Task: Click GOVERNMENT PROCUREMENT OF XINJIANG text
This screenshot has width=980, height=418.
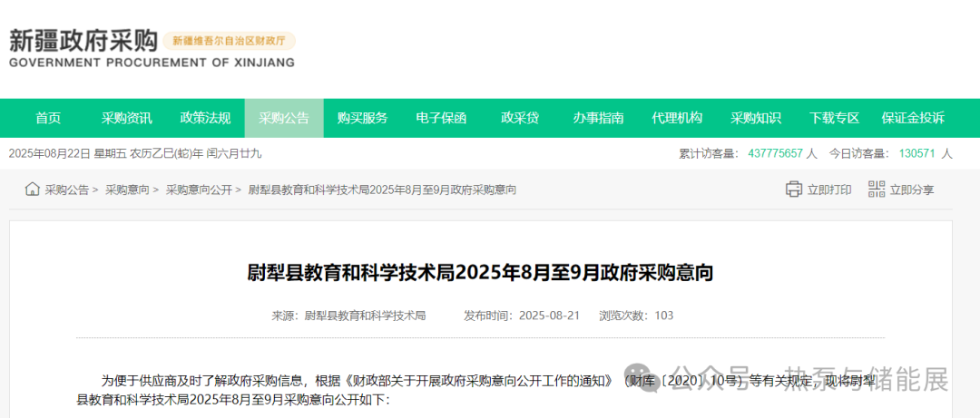Action: tap(152, 63)
